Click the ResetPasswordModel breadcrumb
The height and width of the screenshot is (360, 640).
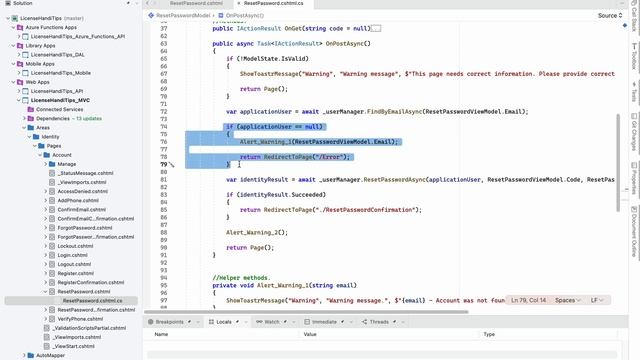click(182, 16)
